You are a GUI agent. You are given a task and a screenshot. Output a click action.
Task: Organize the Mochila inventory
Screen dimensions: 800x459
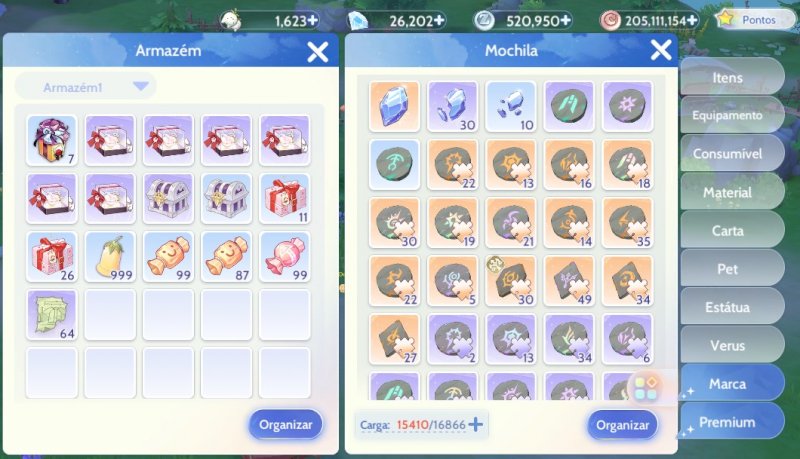tap(622, 425)
